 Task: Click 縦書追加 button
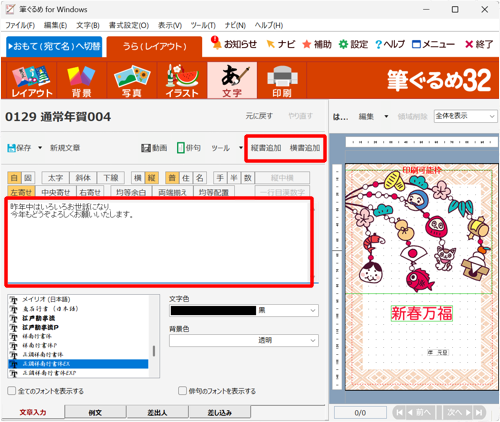[266, 148]
